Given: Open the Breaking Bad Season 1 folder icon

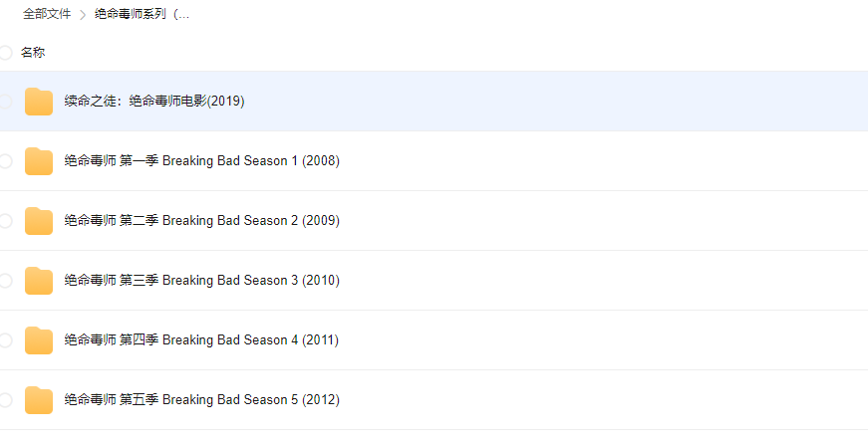Looking at the screenshot, I should coord(39,161).
